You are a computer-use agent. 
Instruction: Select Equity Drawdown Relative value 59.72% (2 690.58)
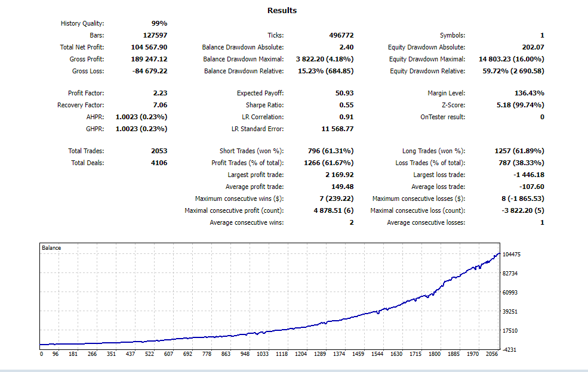click(x=513, y=71)
